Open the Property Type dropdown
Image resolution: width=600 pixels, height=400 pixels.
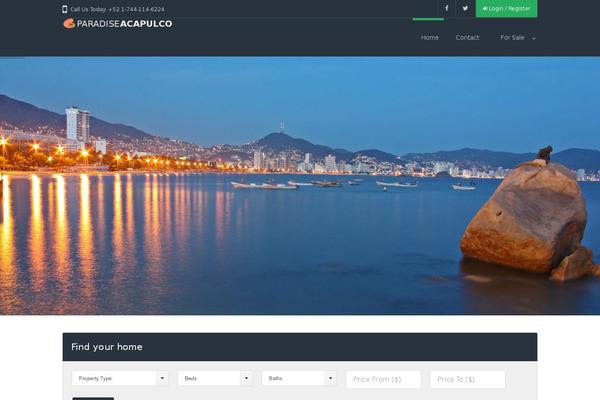pos(120,378)
